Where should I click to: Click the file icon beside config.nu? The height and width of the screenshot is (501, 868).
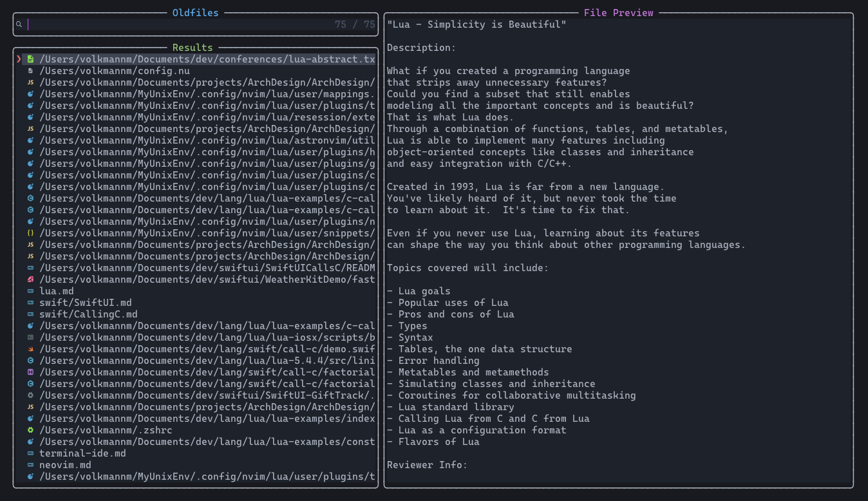(x=30, y=71)
